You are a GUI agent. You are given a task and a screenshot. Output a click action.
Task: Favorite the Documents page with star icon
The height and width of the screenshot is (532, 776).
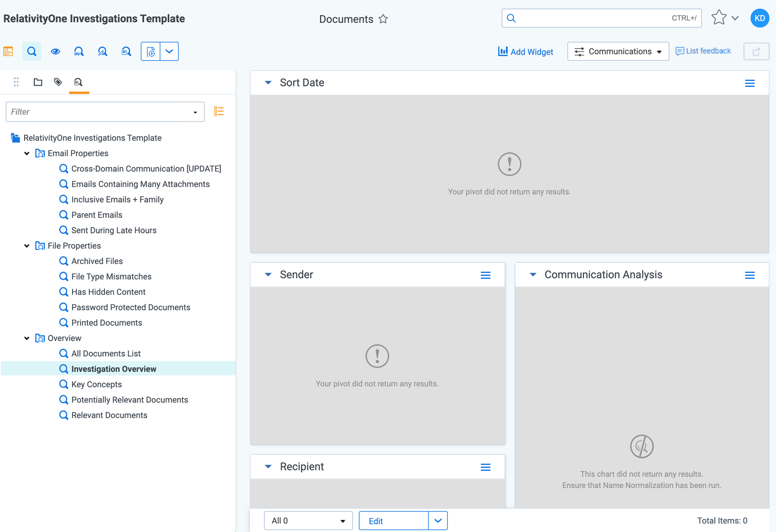pyautogui.click(x=384, y=19)
